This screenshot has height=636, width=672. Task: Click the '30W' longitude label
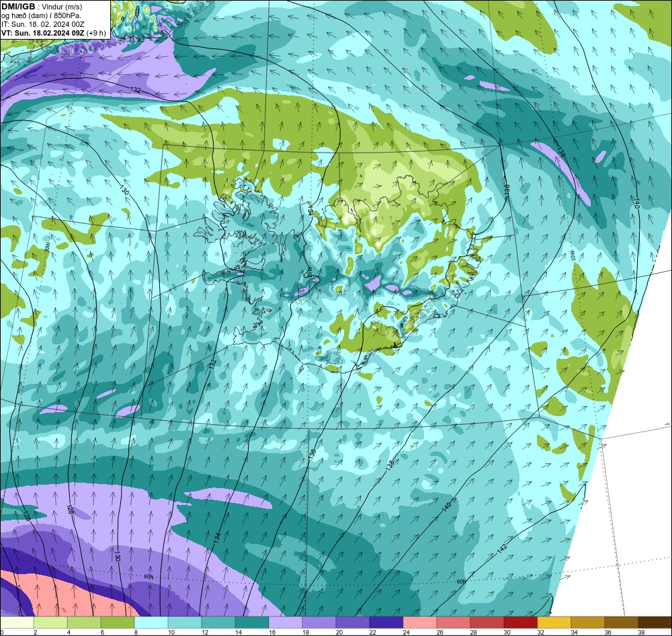pyautogui.click(x=47, y=246)
